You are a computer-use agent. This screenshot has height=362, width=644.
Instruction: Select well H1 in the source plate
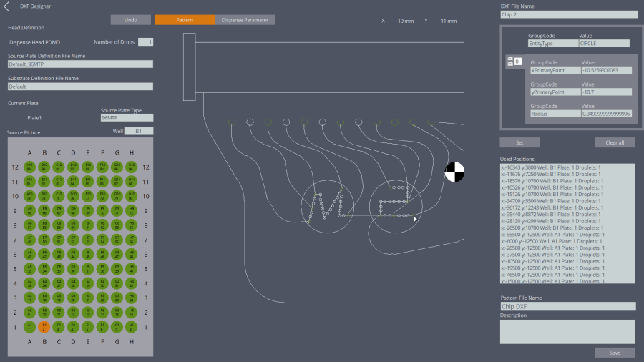[x=131, y=327]
